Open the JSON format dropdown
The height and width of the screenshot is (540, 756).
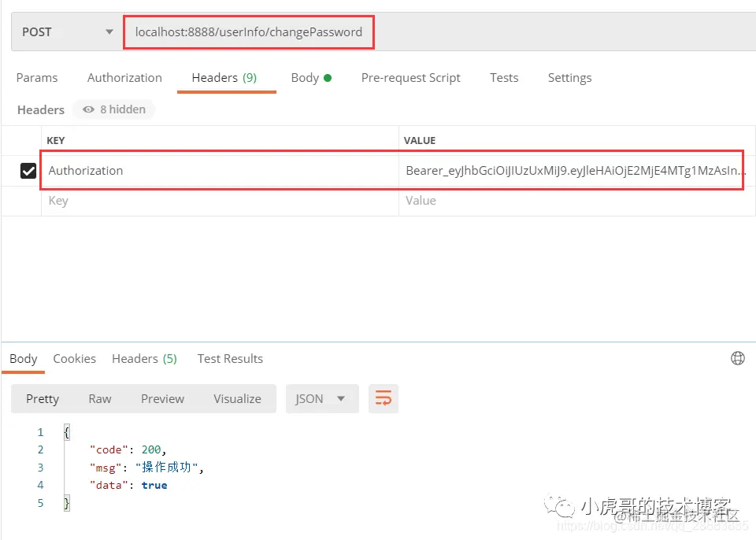(321, 399)
